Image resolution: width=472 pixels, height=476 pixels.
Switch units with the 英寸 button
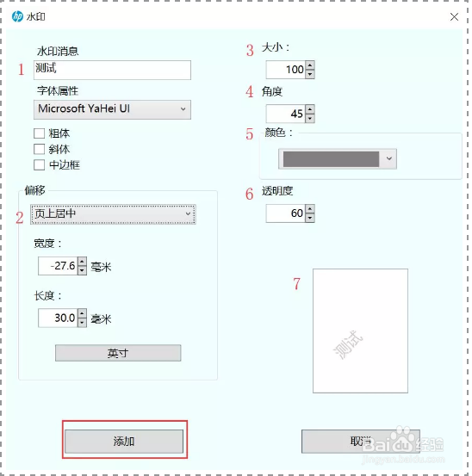[118, 353]
